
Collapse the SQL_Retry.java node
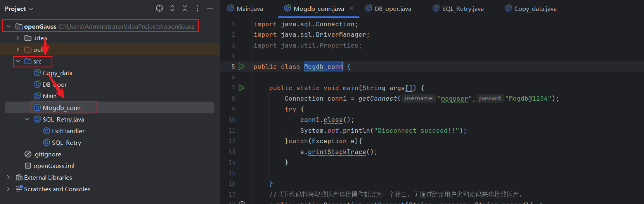coord(27,119)
